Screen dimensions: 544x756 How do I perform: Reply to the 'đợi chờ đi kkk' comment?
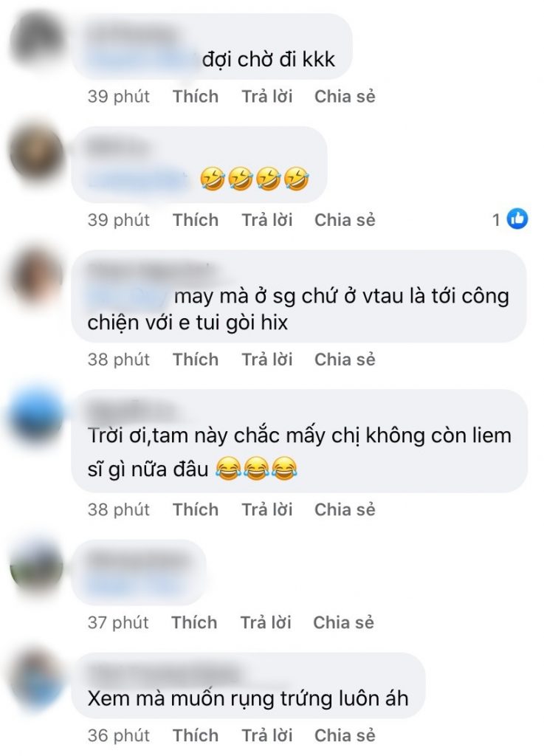267,97
